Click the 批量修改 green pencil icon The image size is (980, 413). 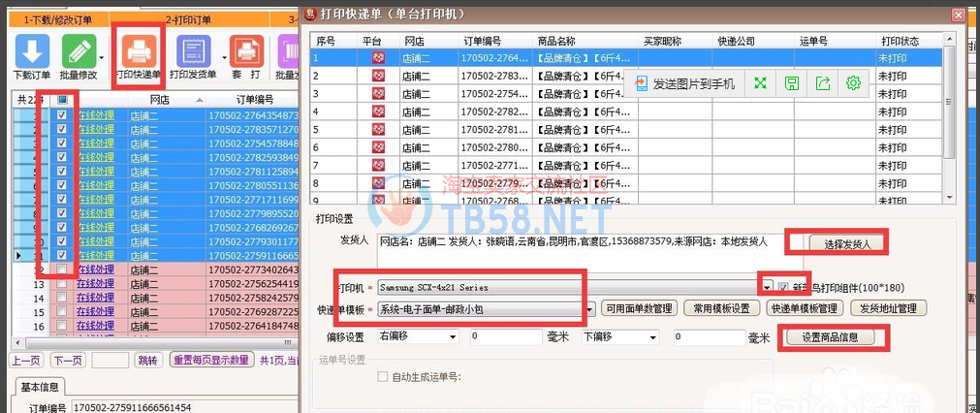(78, 51)
